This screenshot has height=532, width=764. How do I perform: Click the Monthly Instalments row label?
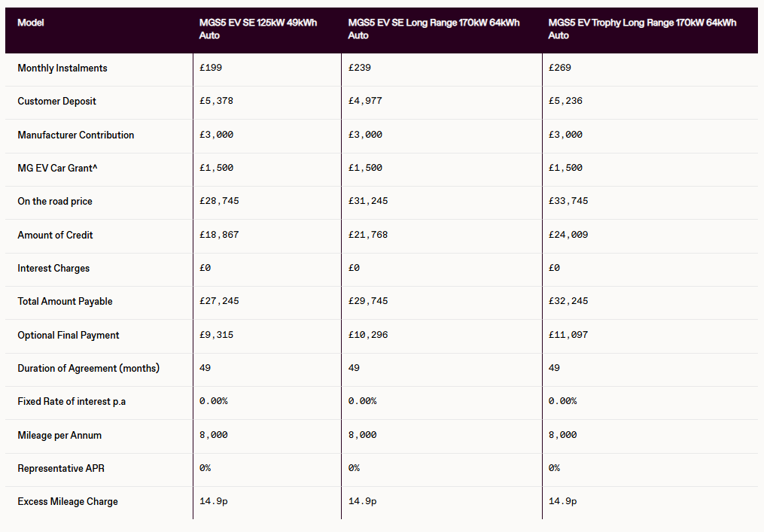click(62, 68)
